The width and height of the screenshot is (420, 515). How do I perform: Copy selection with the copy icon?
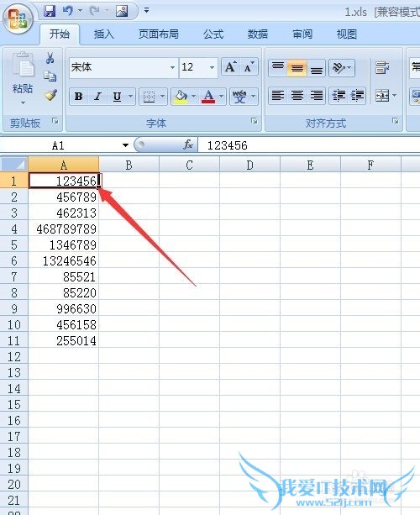tap(50, 76)
